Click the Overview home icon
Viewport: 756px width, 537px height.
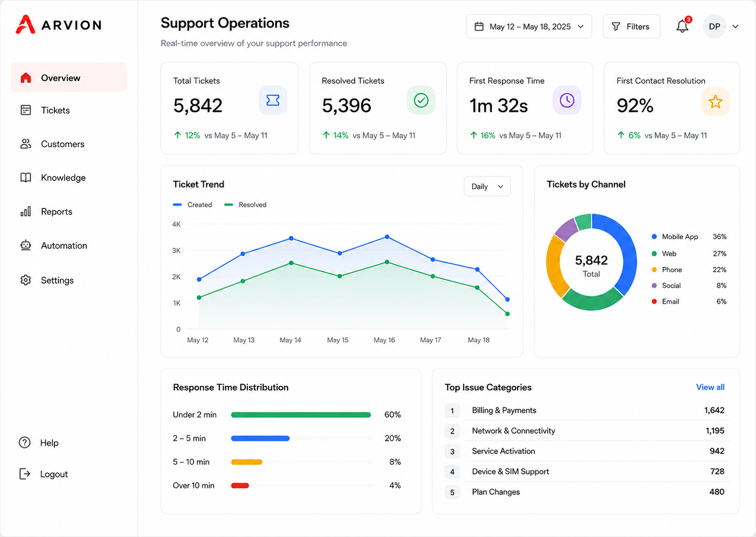click(x=26, y=78)
